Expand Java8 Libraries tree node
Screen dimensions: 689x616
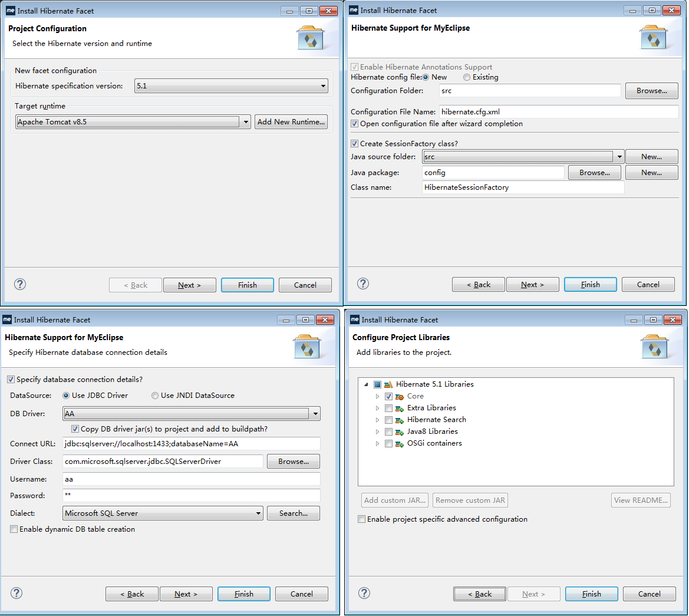pos(377,432)
